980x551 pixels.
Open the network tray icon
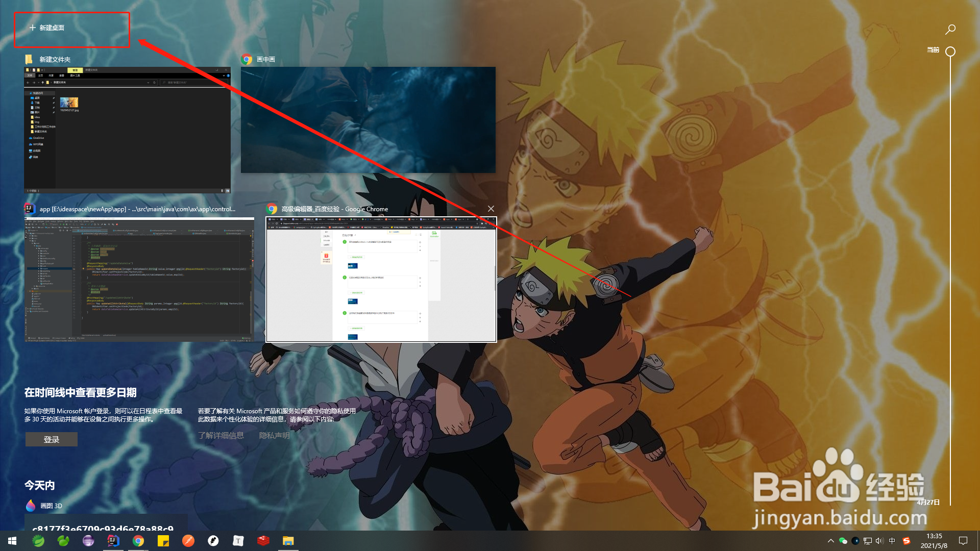pos(868,541)
